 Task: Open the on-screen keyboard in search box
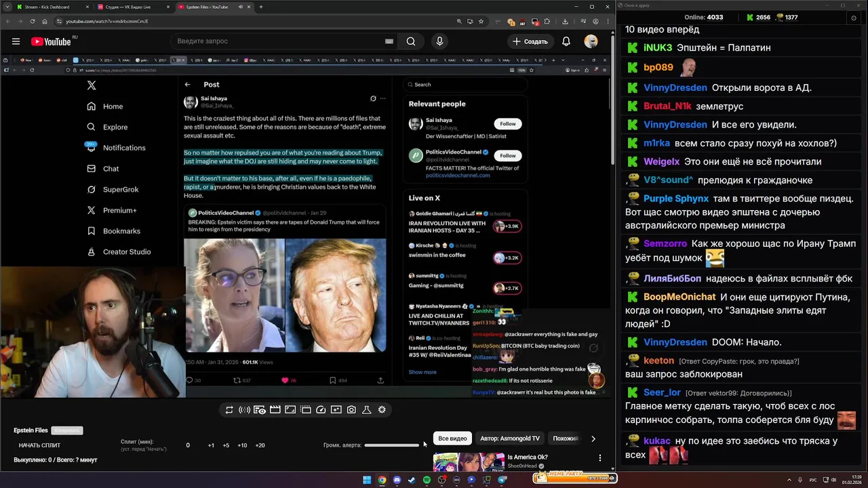[389, 41]
